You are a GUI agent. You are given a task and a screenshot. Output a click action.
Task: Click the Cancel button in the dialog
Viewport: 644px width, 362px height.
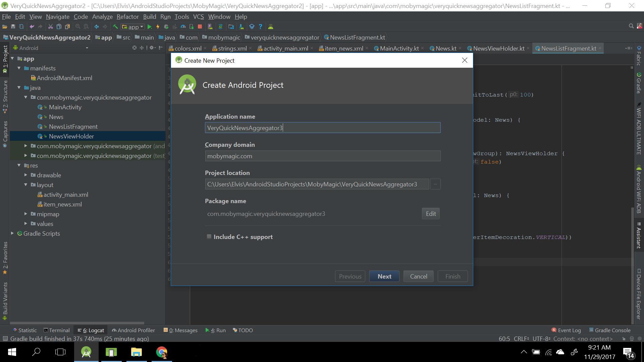click(x=419, y=276)
